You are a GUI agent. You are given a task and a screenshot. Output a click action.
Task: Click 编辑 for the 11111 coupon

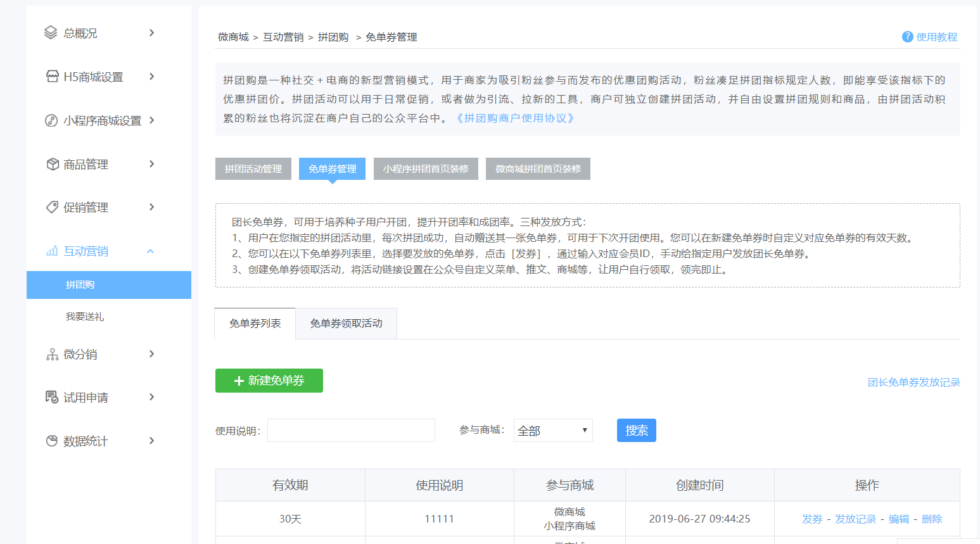tap(899, 519)
